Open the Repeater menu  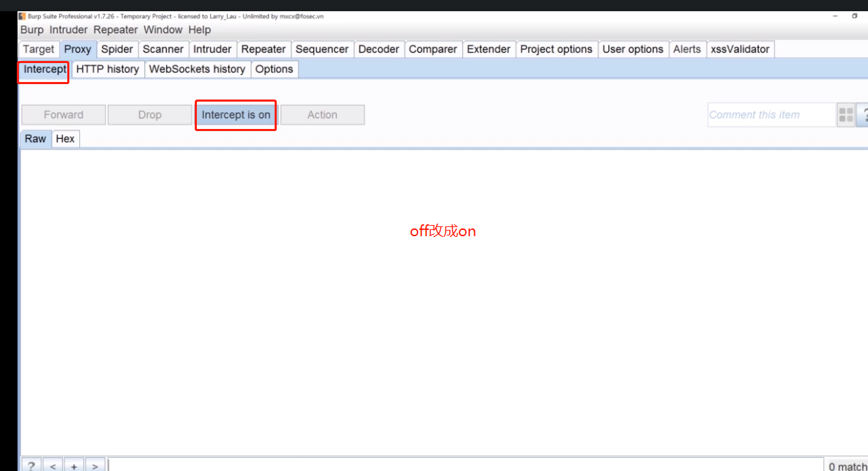(x=116, y=29)
